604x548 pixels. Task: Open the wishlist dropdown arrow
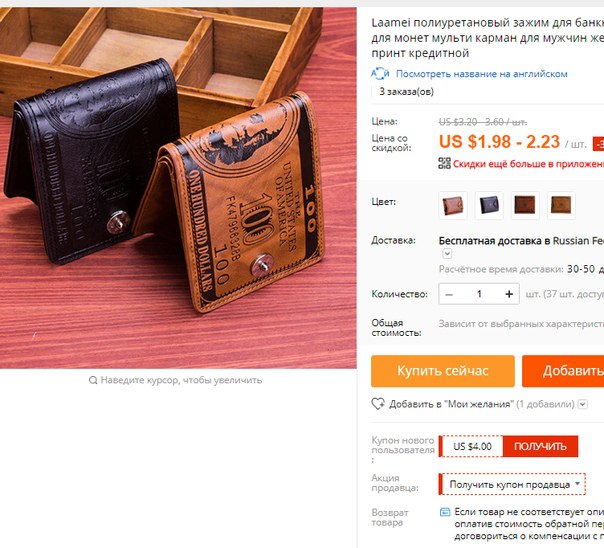pos(583,404)
